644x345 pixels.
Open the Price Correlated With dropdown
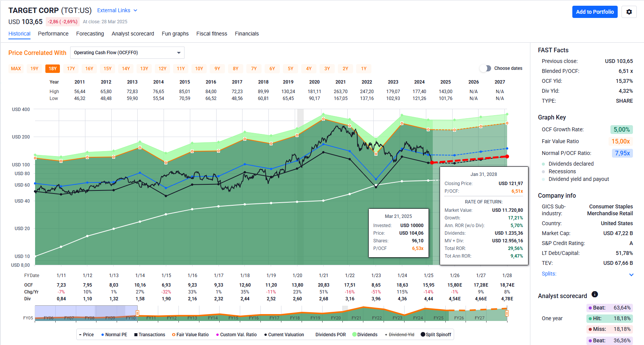click(127, 53)
